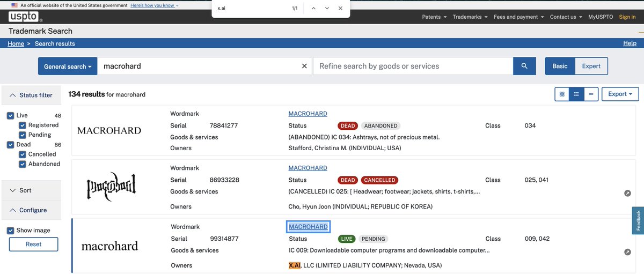
Task: Collapse the Configure section
Action: point(32,210)
